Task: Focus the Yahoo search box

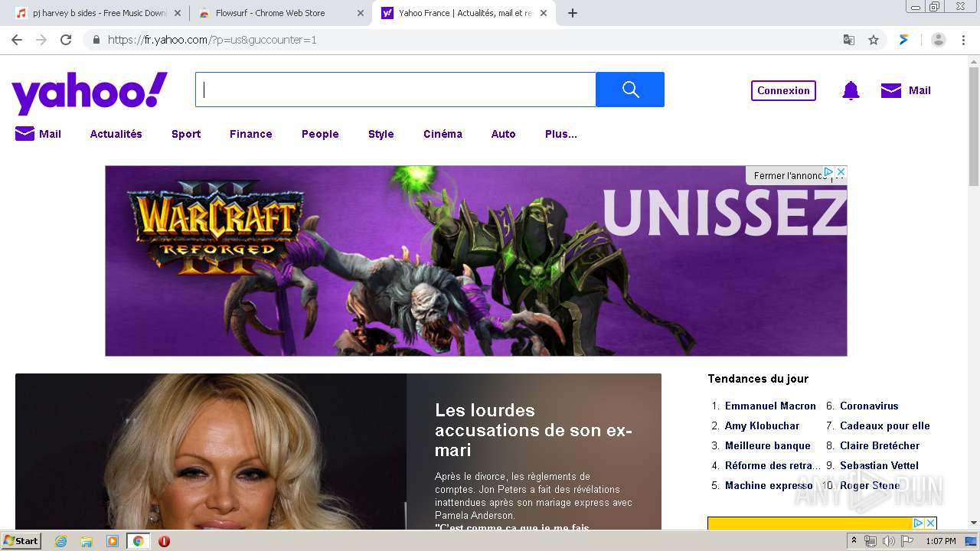Action: click(396, 90)
